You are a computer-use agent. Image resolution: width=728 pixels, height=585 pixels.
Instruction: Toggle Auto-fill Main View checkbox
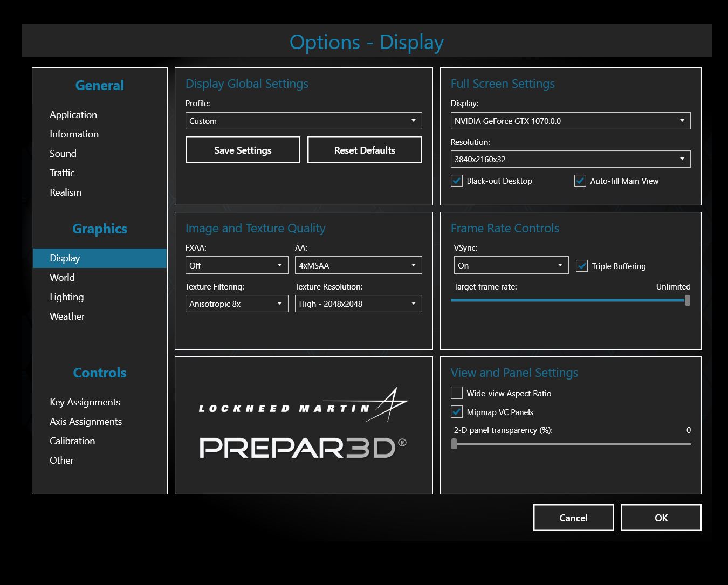(x=580, y=181)
